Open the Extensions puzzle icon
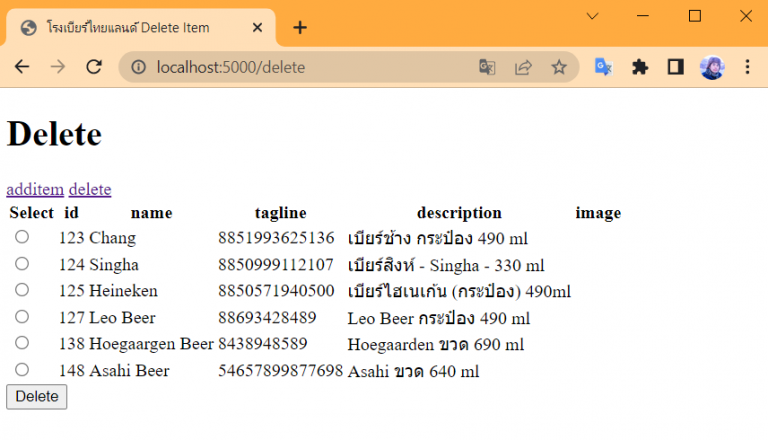This screenshot has height=440, width=768. 640,67
